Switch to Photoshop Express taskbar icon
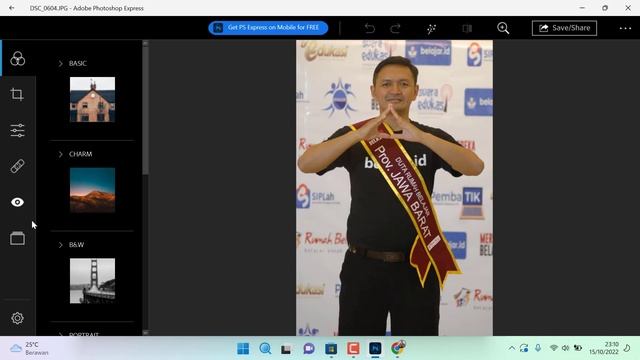 pos(375,349)
